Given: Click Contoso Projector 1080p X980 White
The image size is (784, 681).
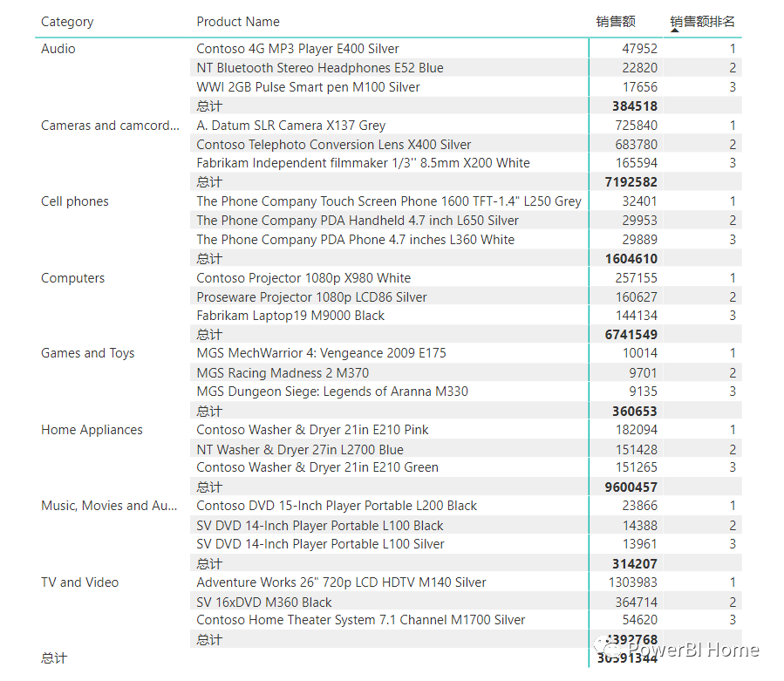Looking at the screenshot, I should [x=303, y=278].
